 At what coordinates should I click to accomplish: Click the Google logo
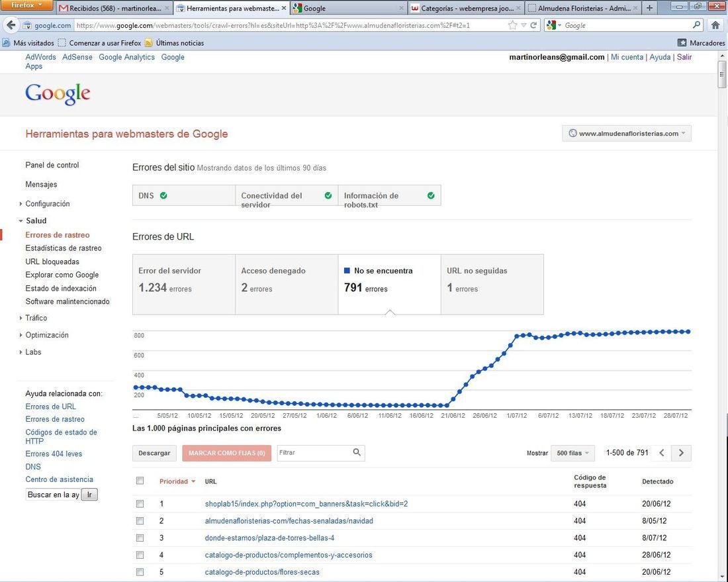point(58,94)
